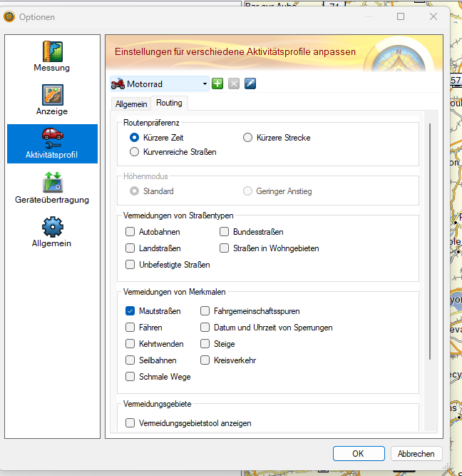Screen dimensions: 462x476
Task: Open the Allgemein gear settings
Action: pyautogui.click(x=52, y=232)
